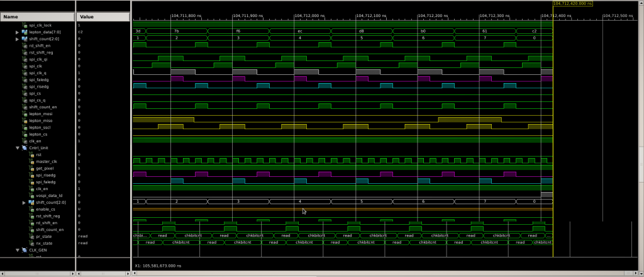
Task: Click the 104,711,800 ns ruler mark
Action: [186, 16]
